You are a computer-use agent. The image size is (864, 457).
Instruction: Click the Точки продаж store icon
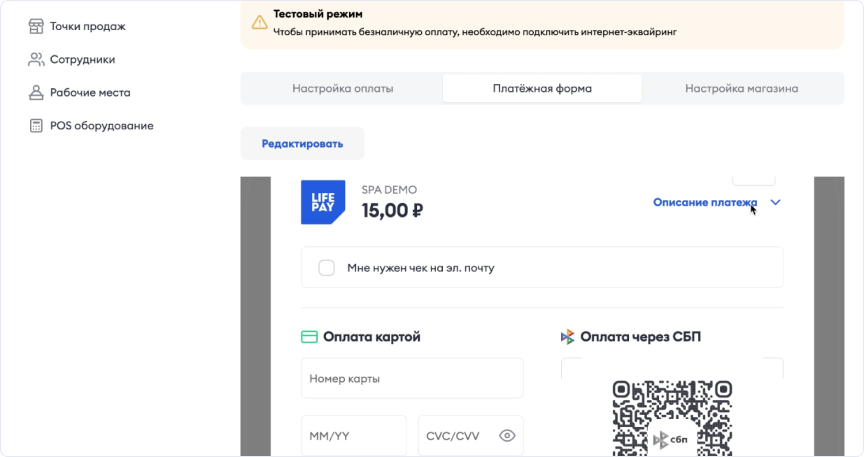click(x=36, y=26)
